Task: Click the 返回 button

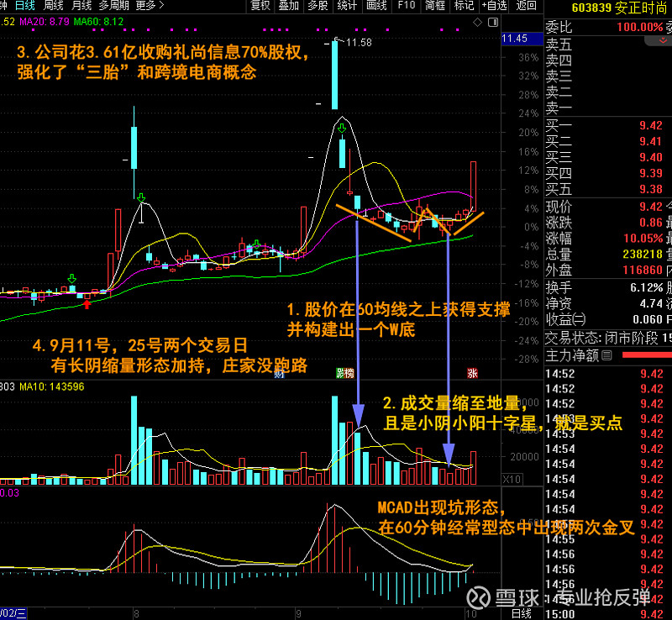Action: [527, 6]
